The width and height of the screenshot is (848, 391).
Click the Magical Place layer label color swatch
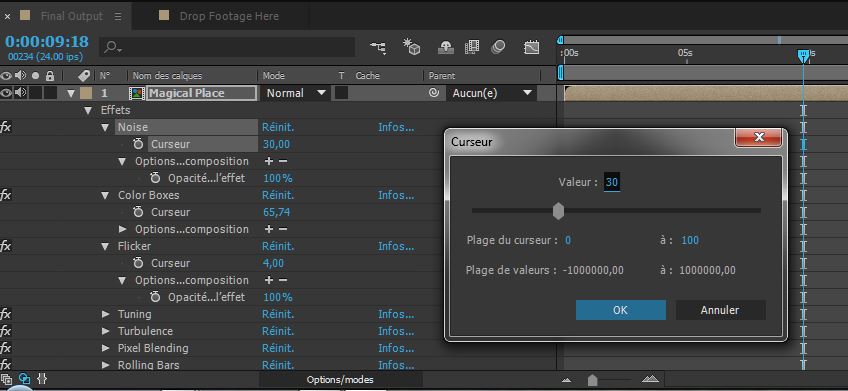coord(86,93)
